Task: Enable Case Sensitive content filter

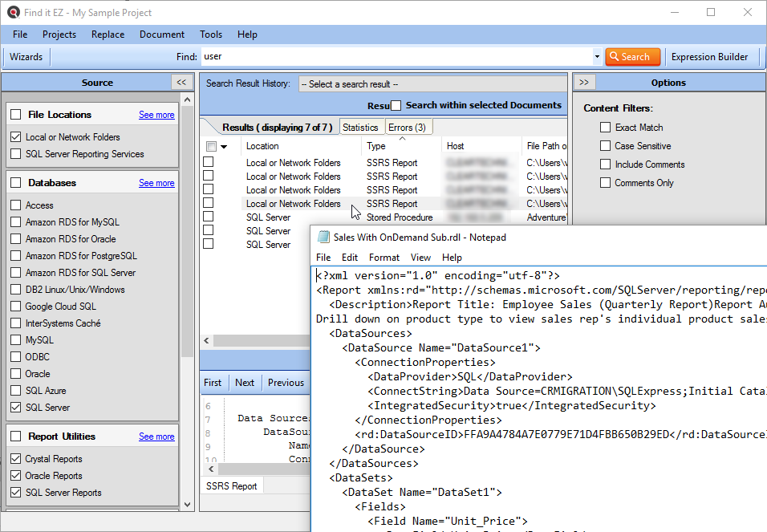Action: pyautogui.click(x=605, y=146)
